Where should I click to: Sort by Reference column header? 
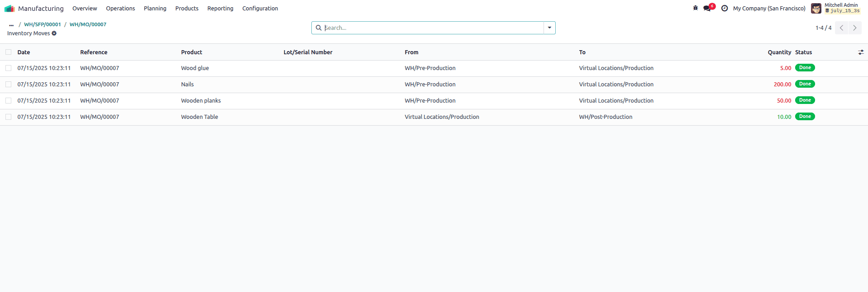pos(94,52)
